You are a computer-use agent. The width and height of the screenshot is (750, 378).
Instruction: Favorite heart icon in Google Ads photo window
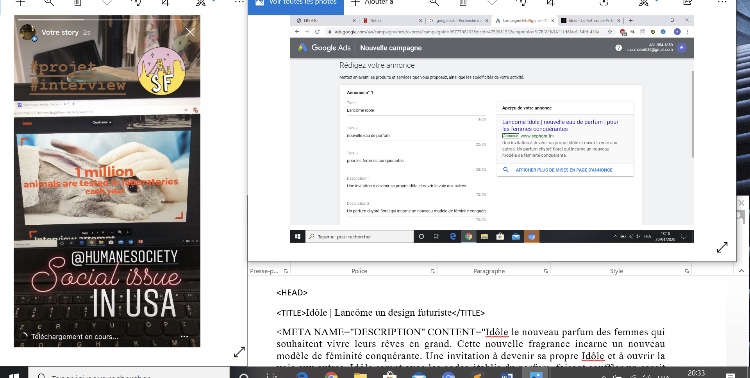pos(492,3)
